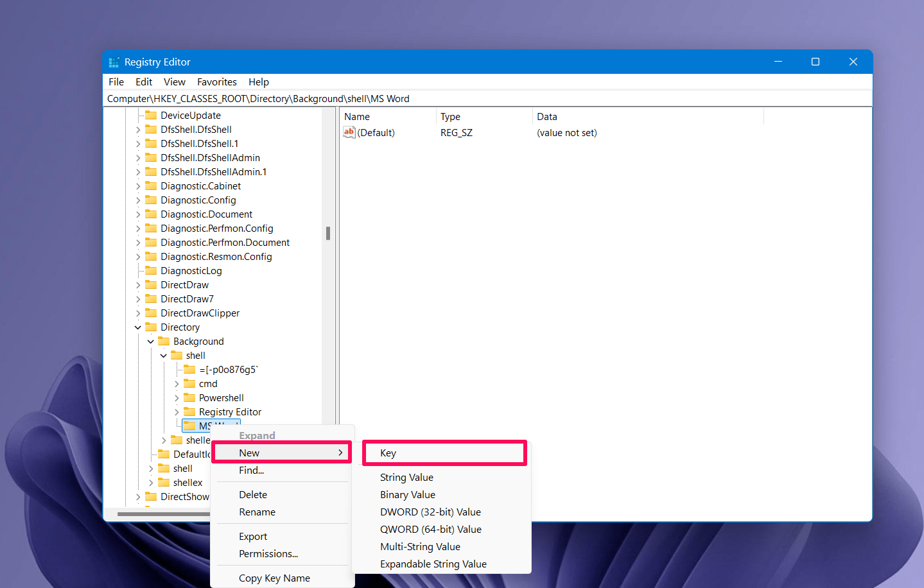924x588 pixels.
Task: Select the DfsShell.DfsShellAdmin.1 key
Action: (x=214, y=172)
